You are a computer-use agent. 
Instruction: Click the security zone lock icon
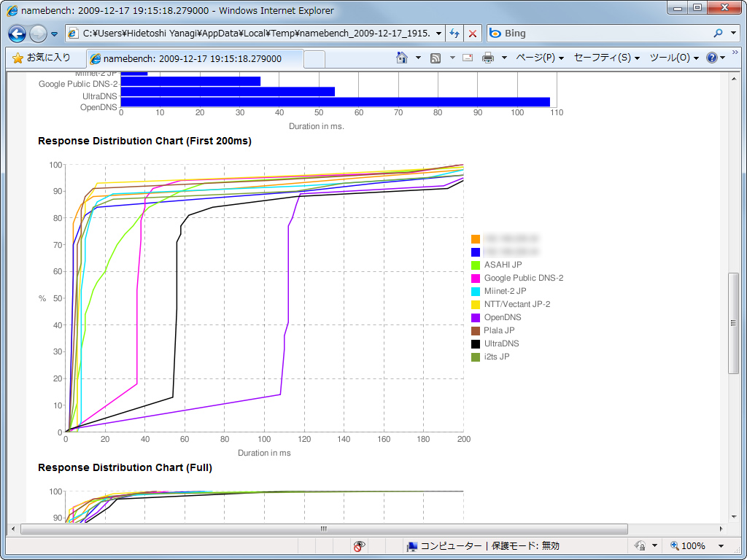pos(640,545)
